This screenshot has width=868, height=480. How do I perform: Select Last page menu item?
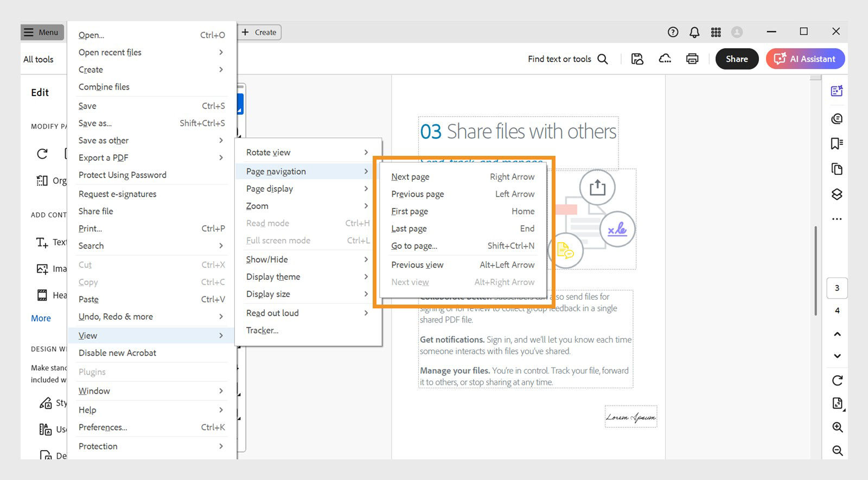pyautogui.click(x=463, y=229)
